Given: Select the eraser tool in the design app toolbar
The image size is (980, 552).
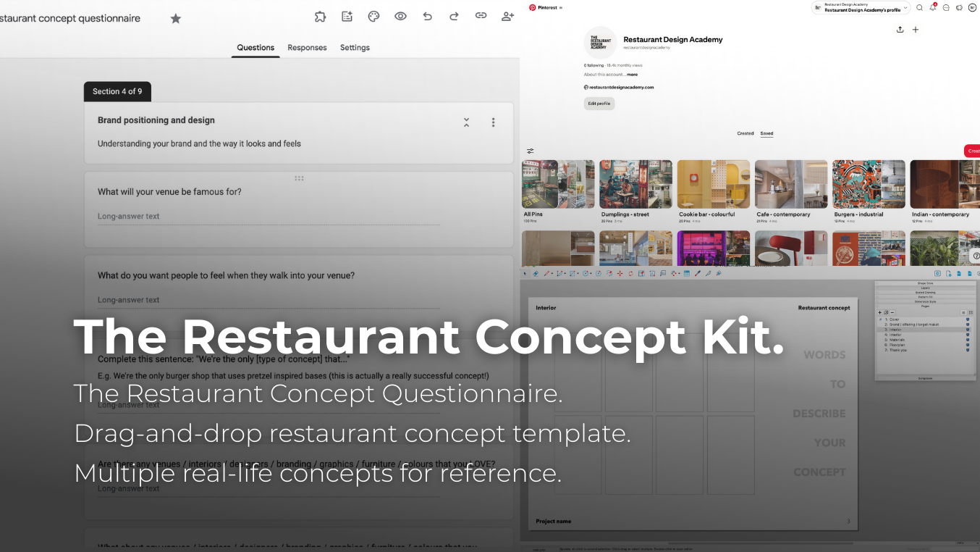Looking at the screenshot, I should (x=536, y=274).
